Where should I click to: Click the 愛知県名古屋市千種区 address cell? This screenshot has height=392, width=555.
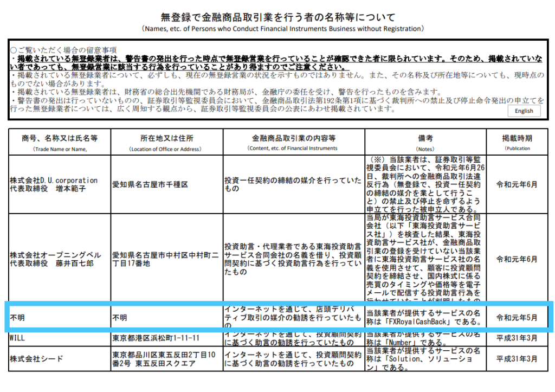(150, 184)
